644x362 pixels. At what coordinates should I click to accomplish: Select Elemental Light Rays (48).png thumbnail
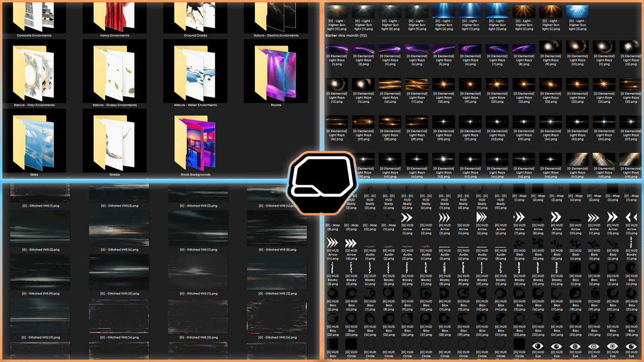(604, 159)
